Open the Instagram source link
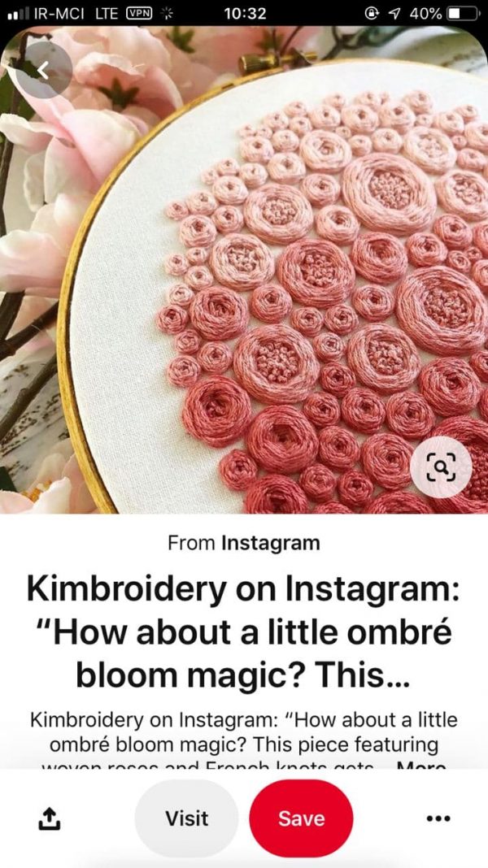 270,543
